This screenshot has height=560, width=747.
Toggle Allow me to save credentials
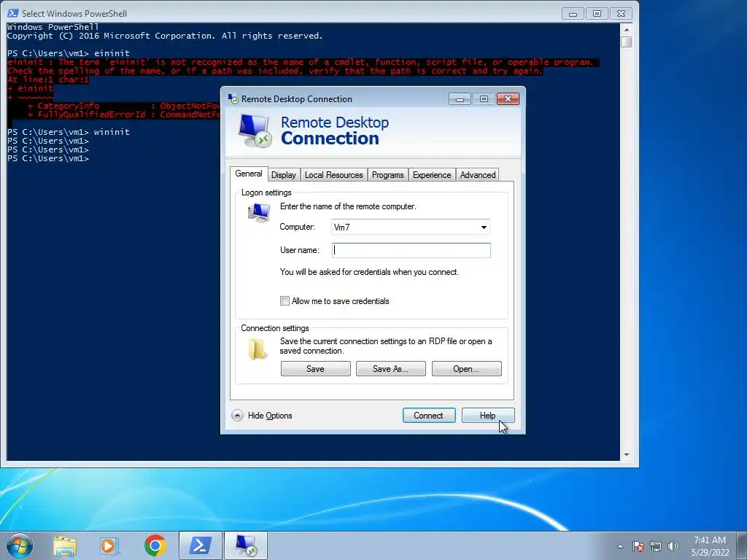[x=285, y=301]
